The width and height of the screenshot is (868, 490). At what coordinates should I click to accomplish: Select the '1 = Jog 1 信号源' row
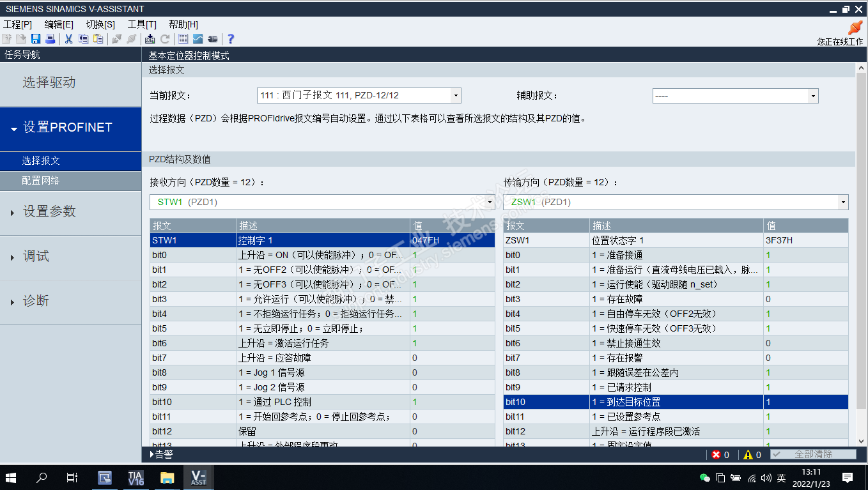(322, 373)
